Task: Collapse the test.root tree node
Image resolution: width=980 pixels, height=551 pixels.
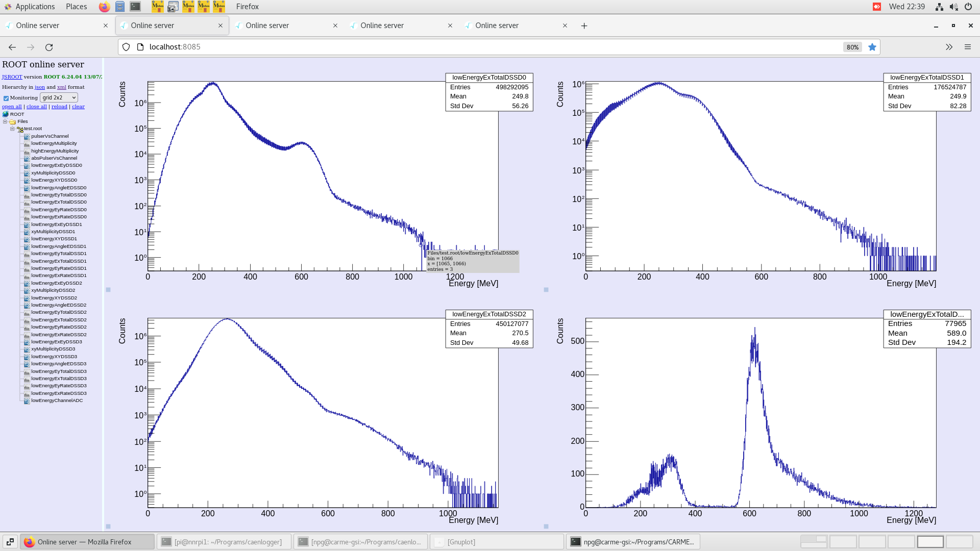Action: 12,129
